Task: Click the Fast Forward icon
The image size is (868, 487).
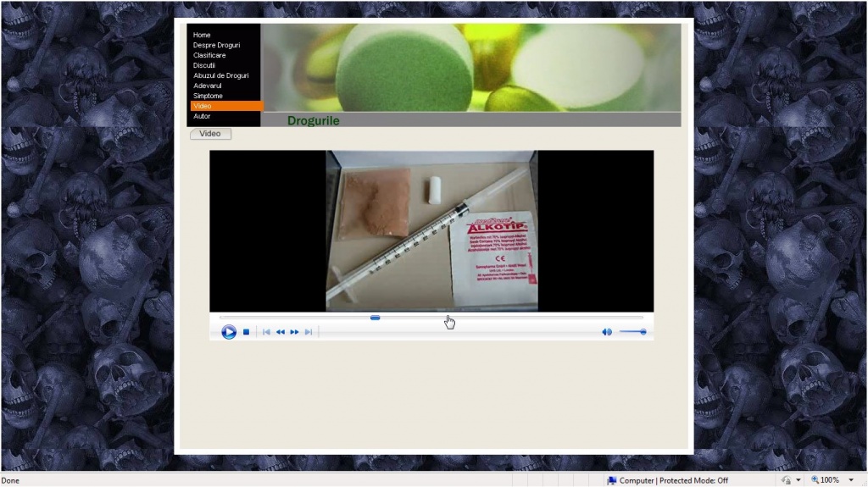Action: click(x=295, y=332)
